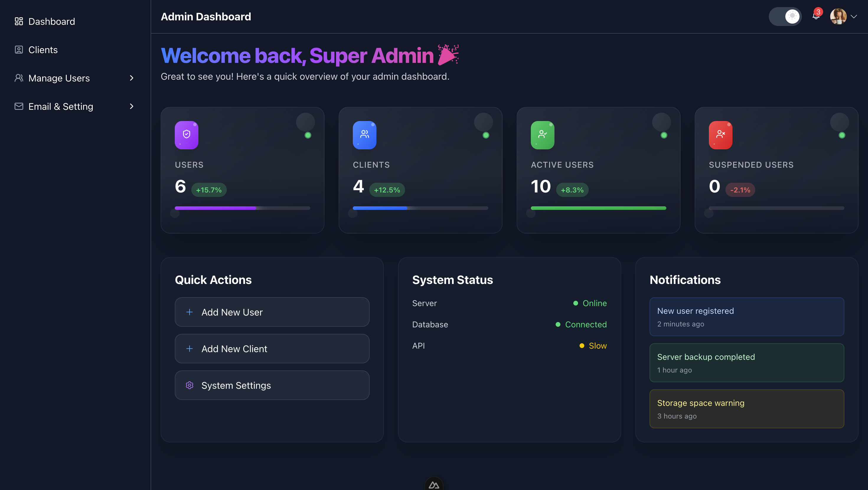The image size is (868, 490).
Task: Expand the Email & Setting submenu
Action: pyautogui.click(x=131, y=106)
